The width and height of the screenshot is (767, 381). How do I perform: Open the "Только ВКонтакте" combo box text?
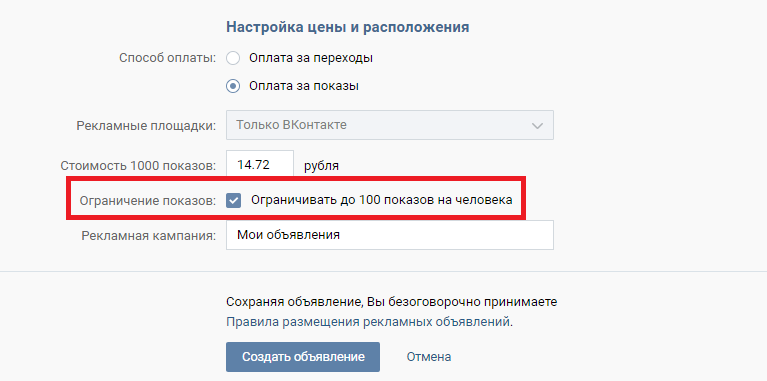tap(292, 125)
